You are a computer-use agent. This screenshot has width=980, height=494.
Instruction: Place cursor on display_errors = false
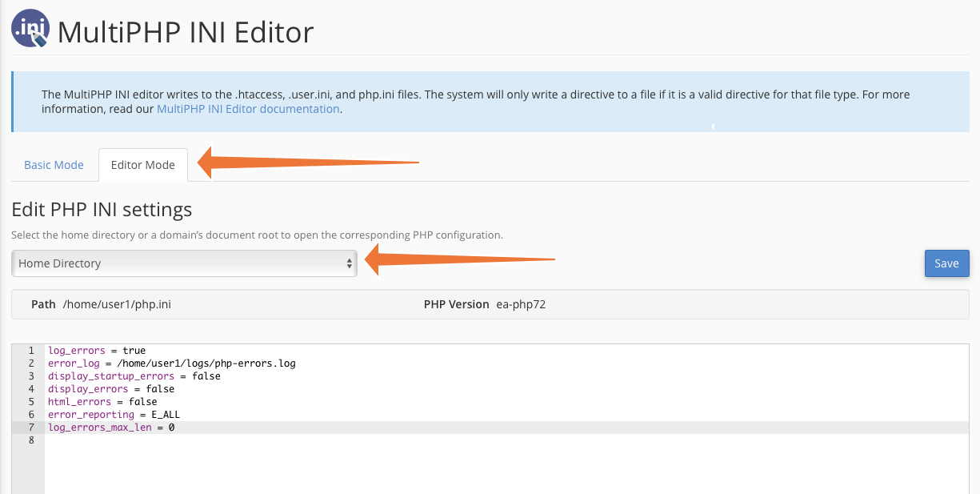(106, 388)
